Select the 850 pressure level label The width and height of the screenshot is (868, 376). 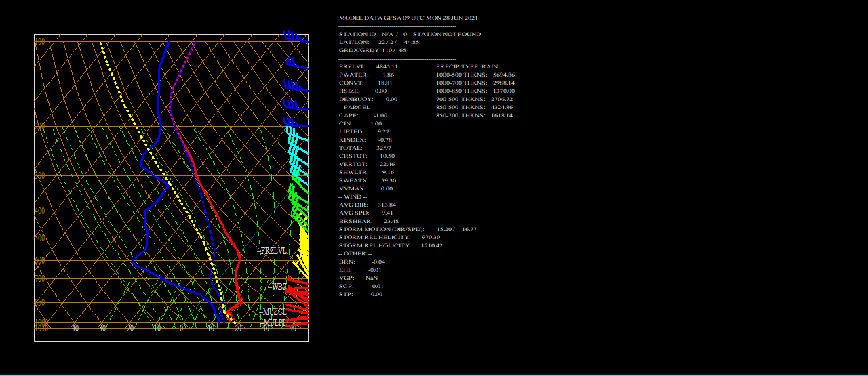(x=40, y=302)
